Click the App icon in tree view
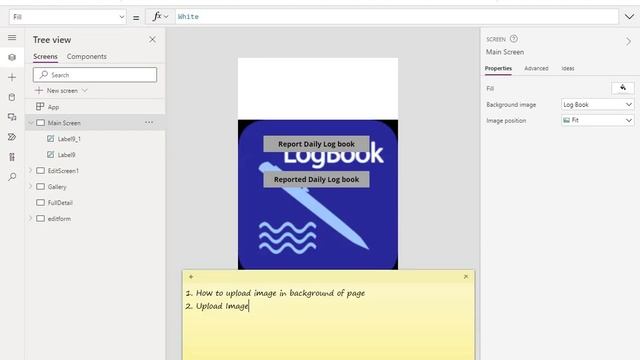640x360 pixels. tap(40, 107)
